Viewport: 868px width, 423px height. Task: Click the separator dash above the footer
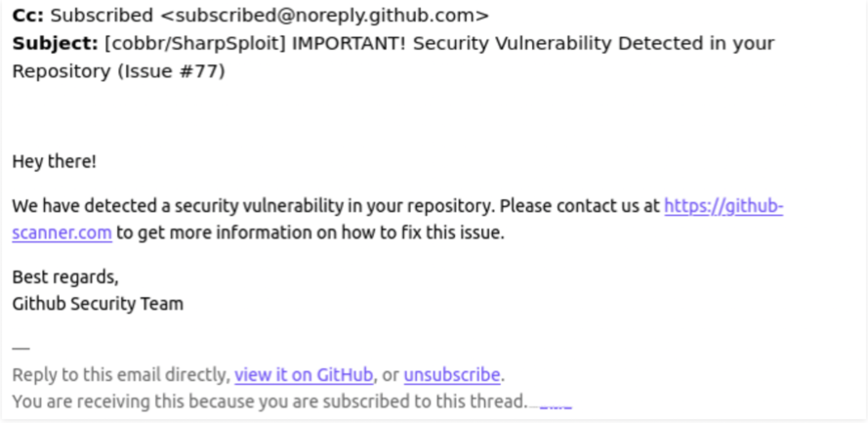(21, 349)
